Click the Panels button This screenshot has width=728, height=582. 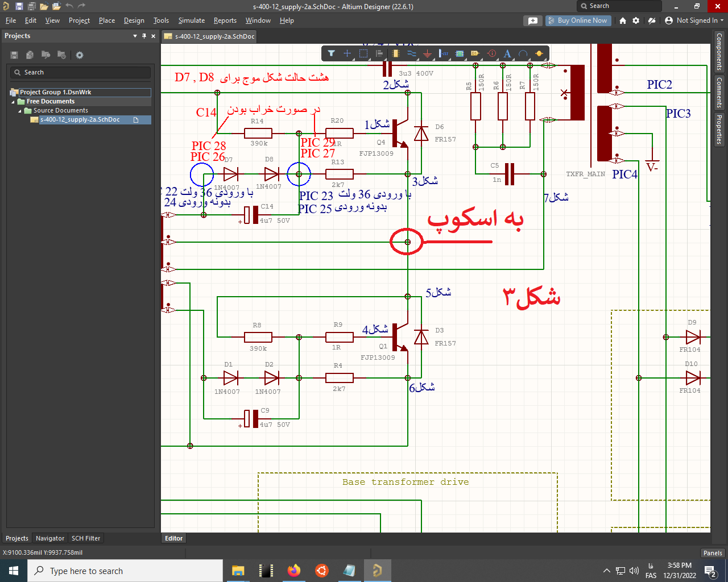(713, 553)
